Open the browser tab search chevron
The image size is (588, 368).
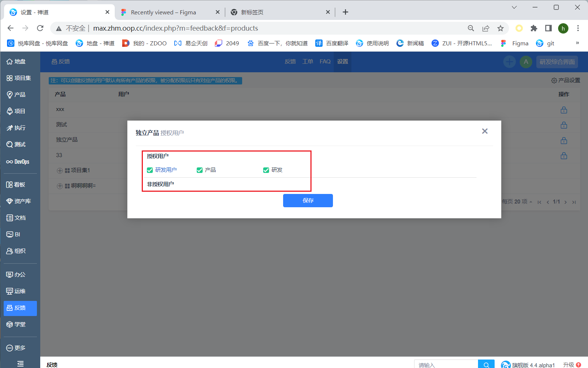pos(514,7)
